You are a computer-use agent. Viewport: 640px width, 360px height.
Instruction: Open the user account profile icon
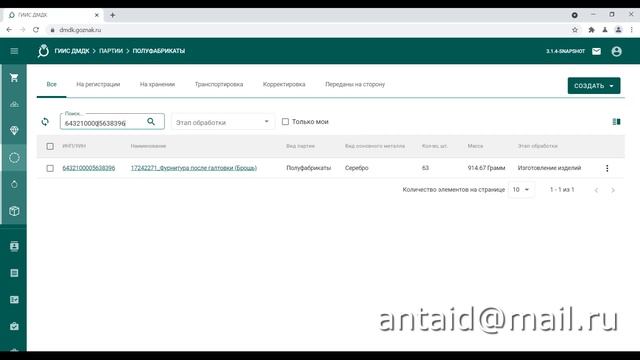tap(617, 51)
